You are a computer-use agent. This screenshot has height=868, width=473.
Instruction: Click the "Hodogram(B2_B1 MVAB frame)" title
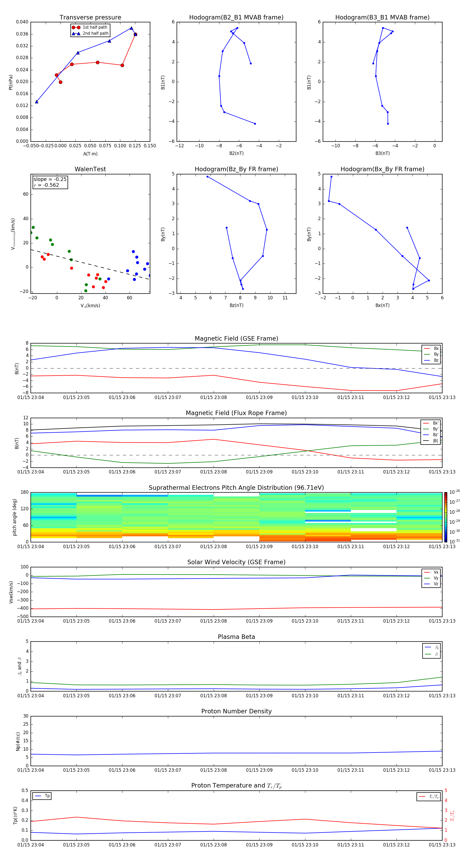(x=236, y=18)
